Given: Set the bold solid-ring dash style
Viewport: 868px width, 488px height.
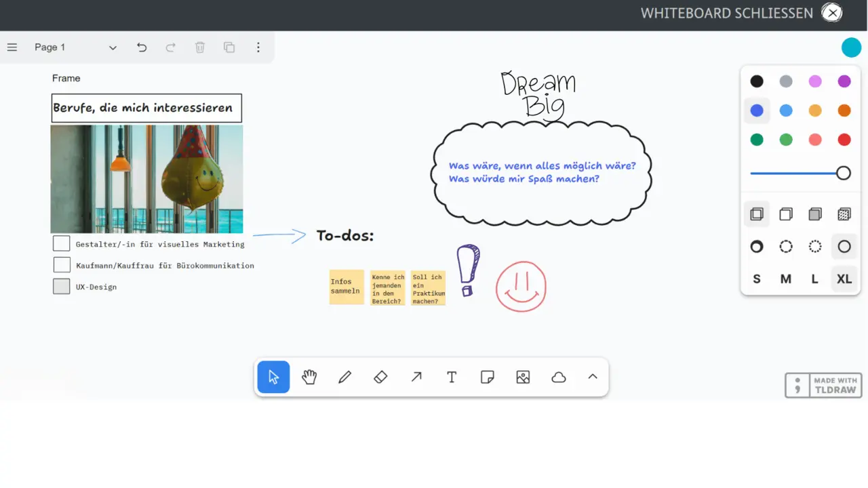Looking at the screenshot, I should coord(757,247).
